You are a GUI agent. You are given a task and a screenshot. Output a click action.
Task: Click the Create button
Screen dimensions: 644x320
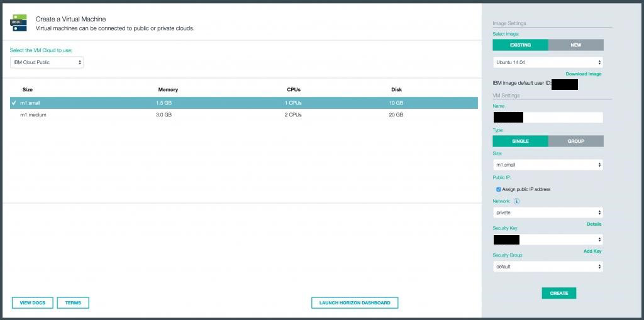[559, 294]
